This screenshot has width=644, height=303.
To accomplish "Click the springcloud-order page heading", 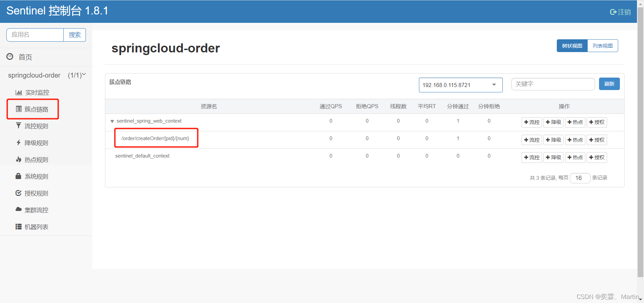I will (166, 48).
